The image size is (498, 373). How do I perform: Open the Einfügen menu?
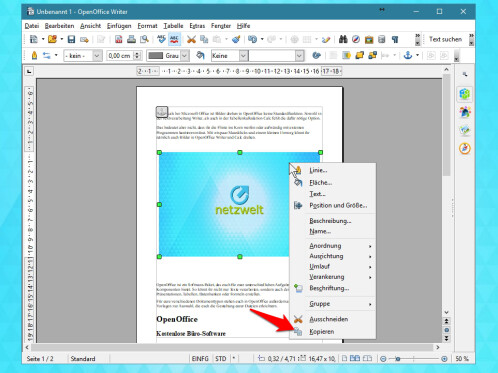point(119,26)
